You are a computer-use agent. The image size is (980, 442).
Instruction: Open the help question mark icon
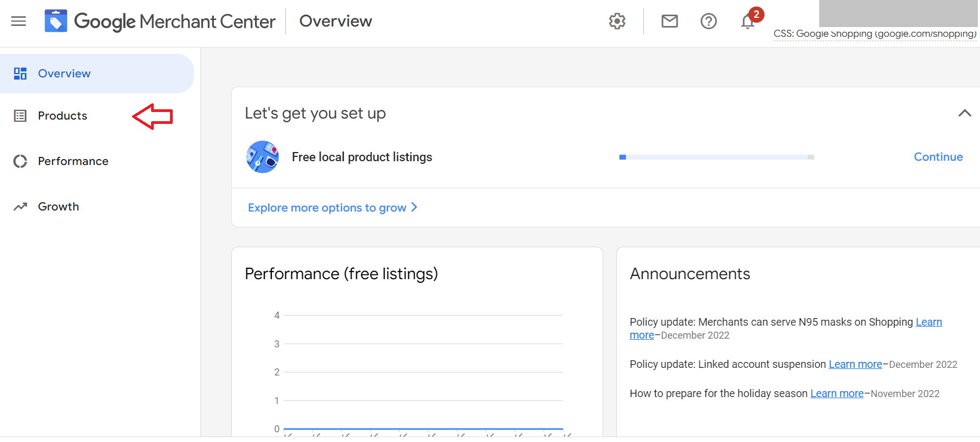(x=709, y=21)
